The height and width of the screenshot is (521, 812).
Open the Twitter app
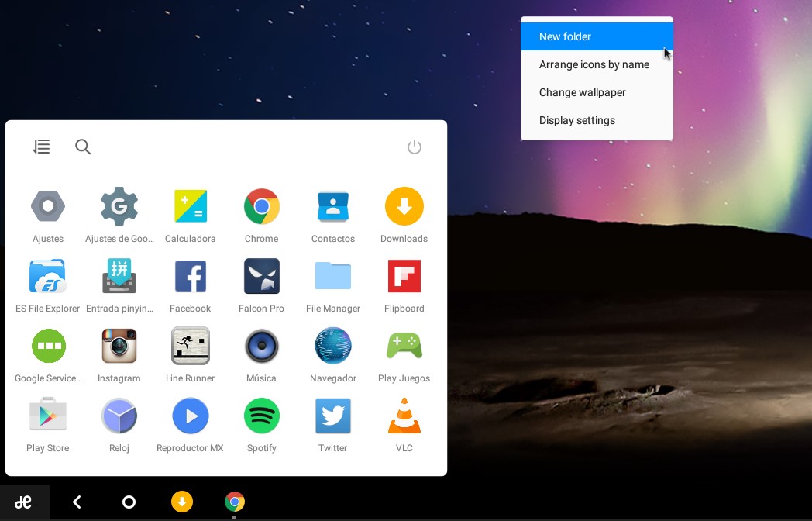pos(333,416)
